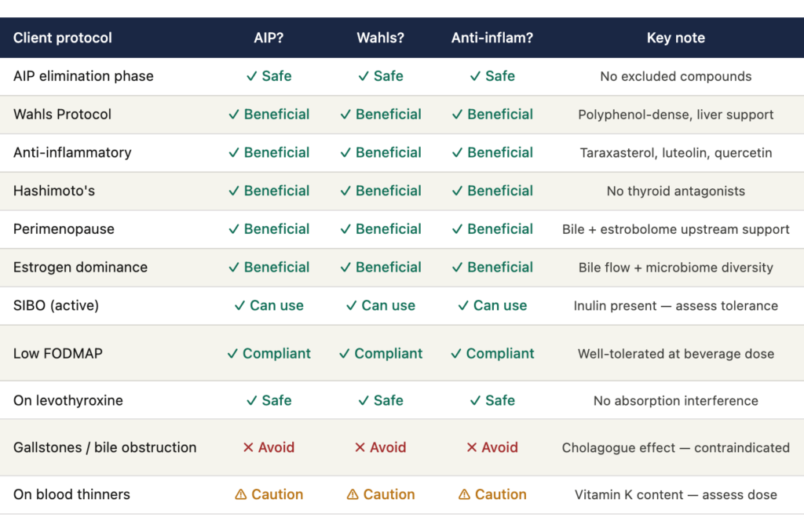Click the red X beside Avoid under Wahls
804x532 pixels.
click(360, 447)
